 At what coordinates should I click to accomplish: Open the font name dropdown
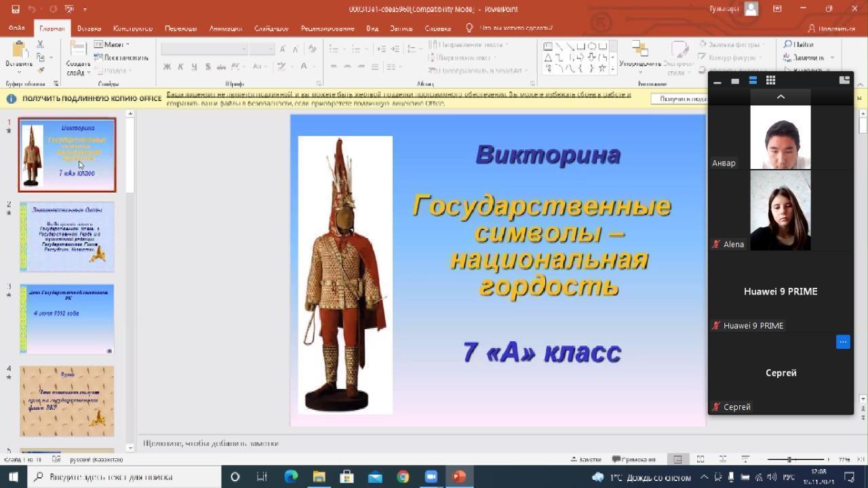(x=244, y=49)
